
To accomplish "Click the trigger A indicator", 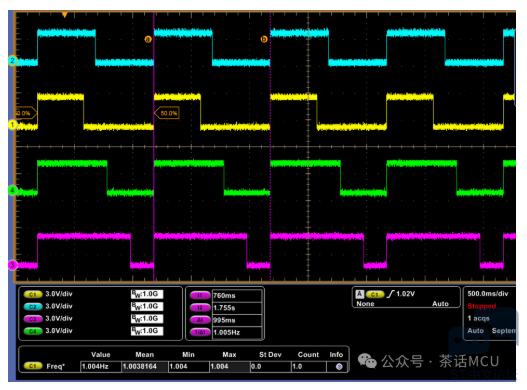I will (x=360, y=294).
